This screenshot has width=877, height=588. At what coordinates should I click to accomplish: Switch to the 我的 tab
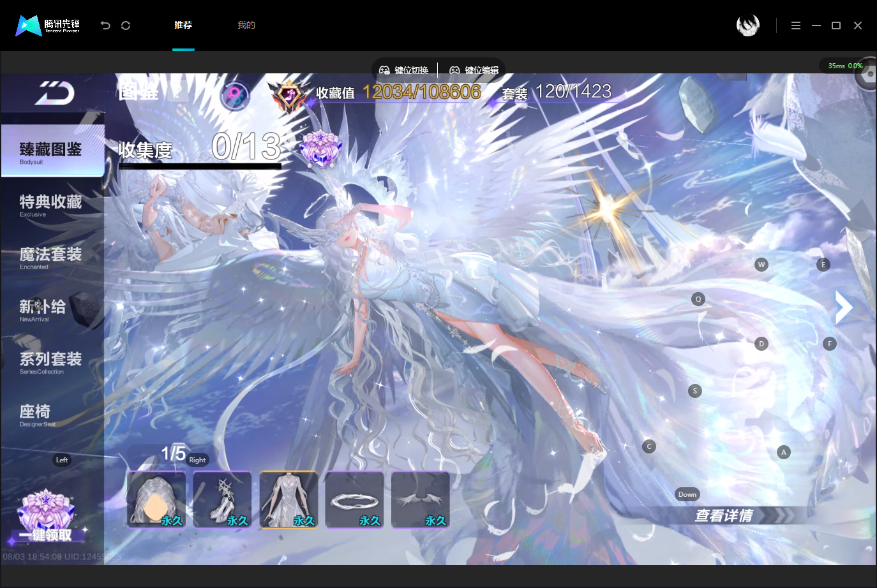[x=246, y=25]
